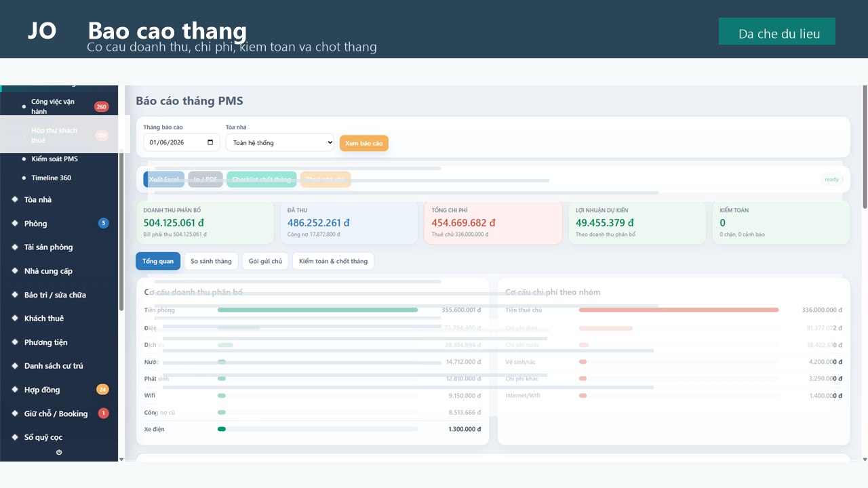868x488 pixels.
Task: Open Sổ quỹ cọc in sidebar
Action: tap(43, 437)
